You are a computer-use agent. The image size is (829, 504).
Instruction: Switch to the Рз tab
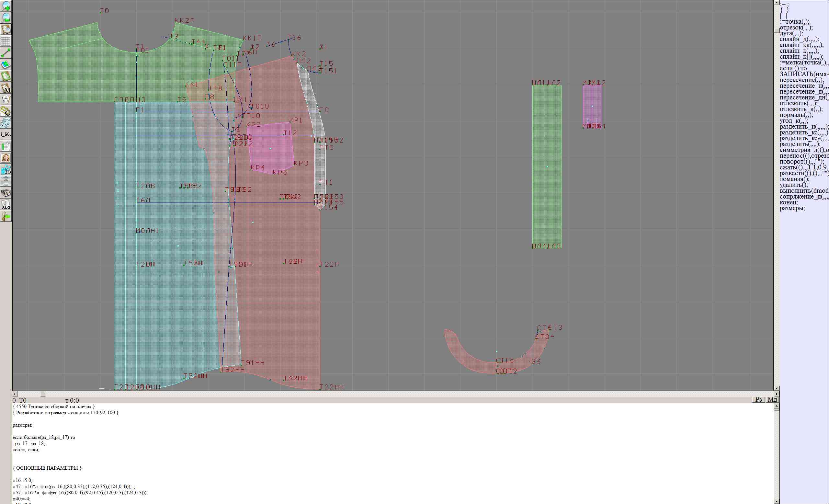[759, 399]
